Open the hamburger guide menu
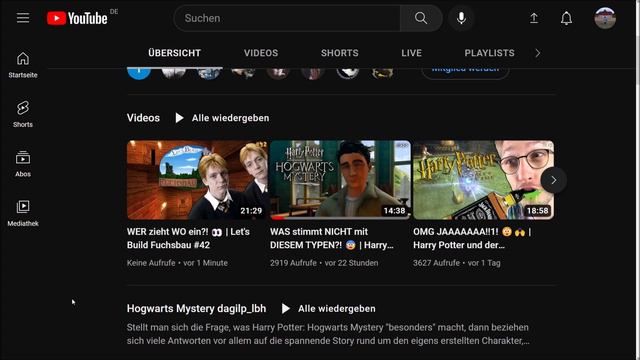Viewport: 640px width, 360px height. point(23,18)
